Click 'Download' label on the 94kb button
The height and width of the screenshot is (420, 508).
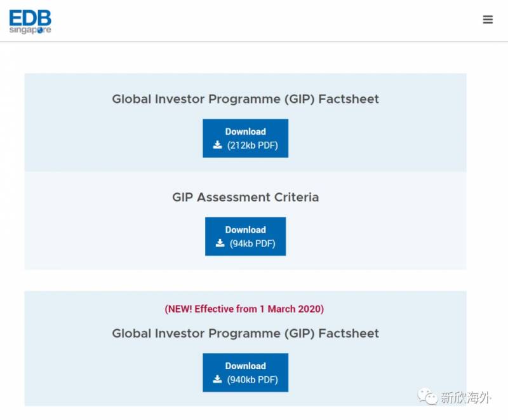coord(245,230)
